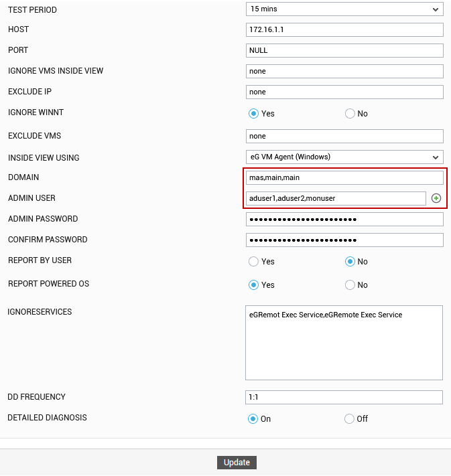This screenshot has height=476, width=451.
Task: Choose Yes for REPORT BY USER
Action: click(253, 261)
